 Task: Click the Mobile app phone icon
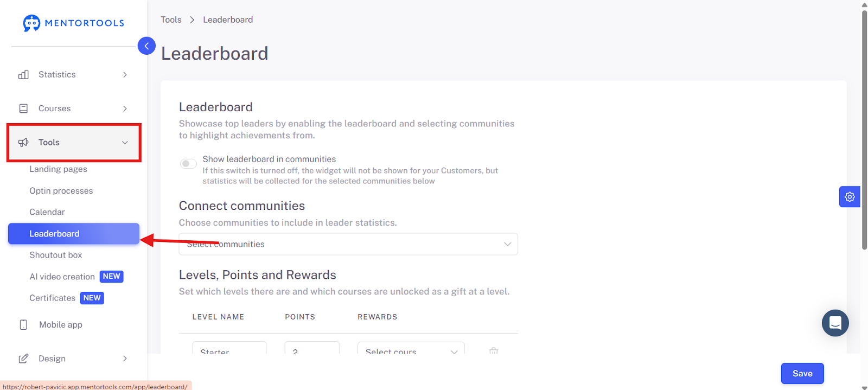(23, 325)
